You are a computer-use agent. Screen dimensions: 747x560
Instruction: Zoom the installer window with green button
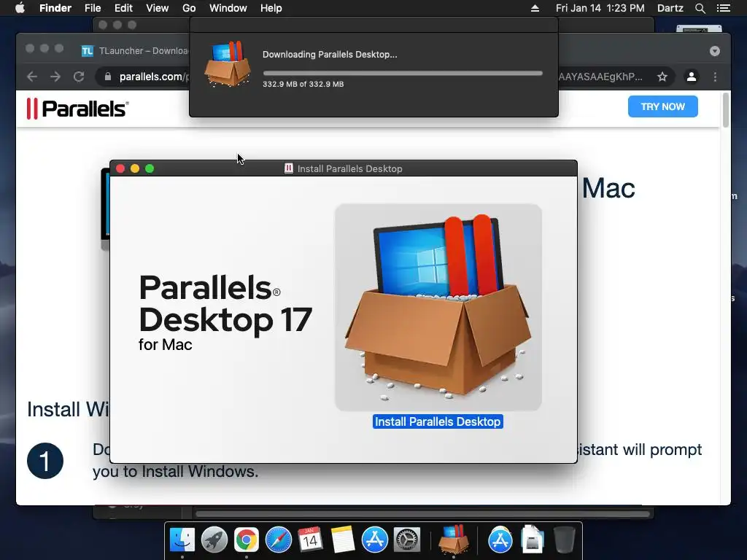[150, 168]
